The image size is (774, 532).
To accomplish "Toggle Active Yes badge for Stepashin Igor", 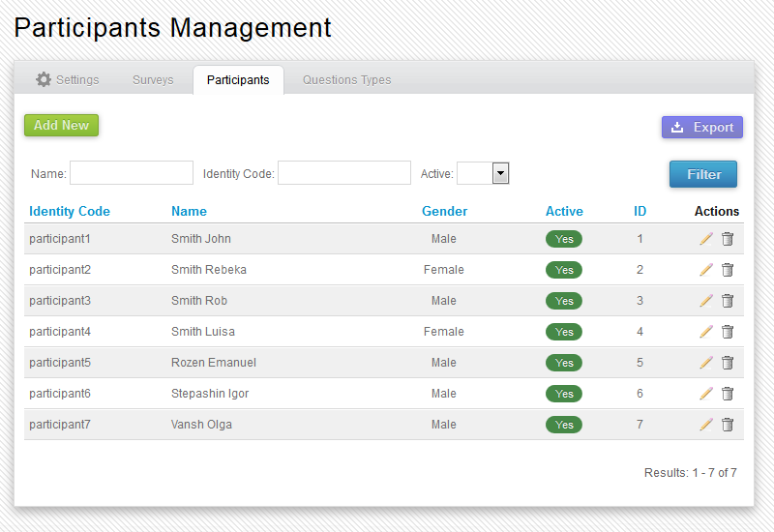I will point(564,394).
